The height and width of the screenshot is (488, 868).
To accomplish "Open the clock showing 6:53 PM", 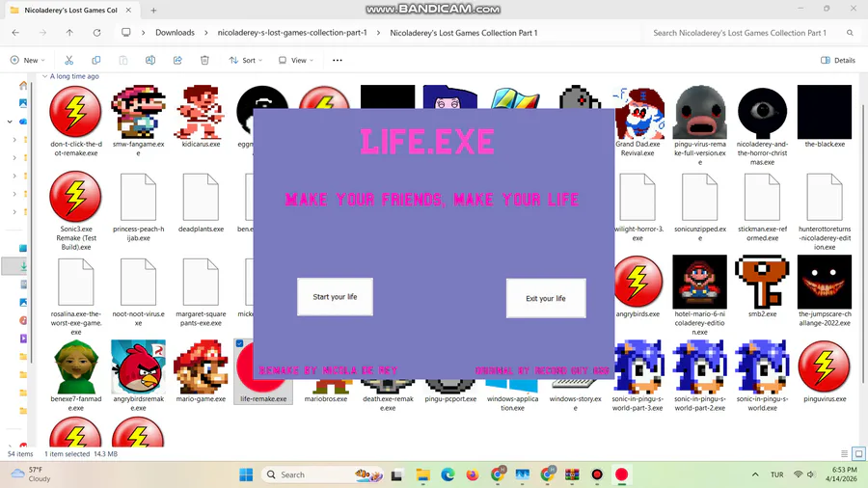I will coord(841,474).
